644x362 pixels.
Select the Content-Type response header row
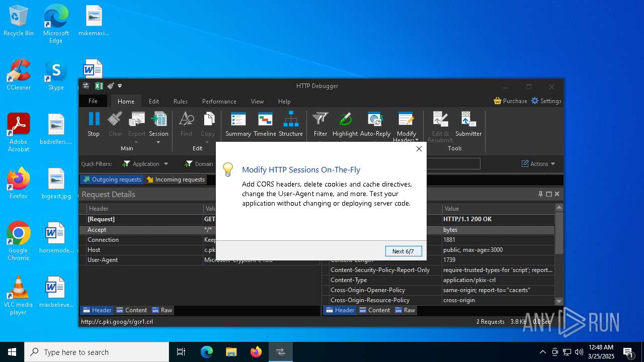(x=439, y=280)
